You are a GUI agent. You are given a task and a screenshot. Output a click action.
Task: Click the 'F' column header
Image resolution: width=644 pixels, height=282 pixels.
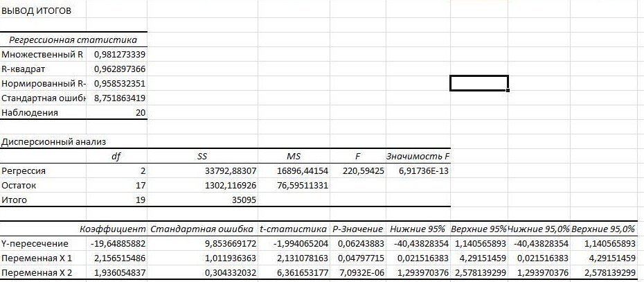pos(358,156)
